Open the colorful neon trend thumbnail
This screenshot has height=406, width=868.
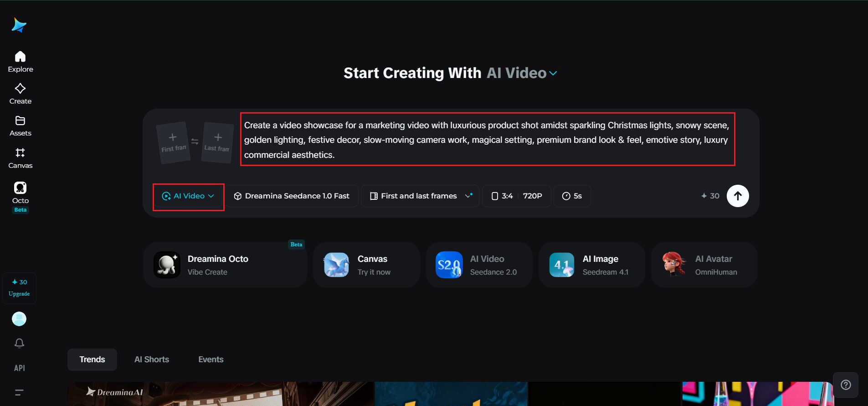(758, 394)
